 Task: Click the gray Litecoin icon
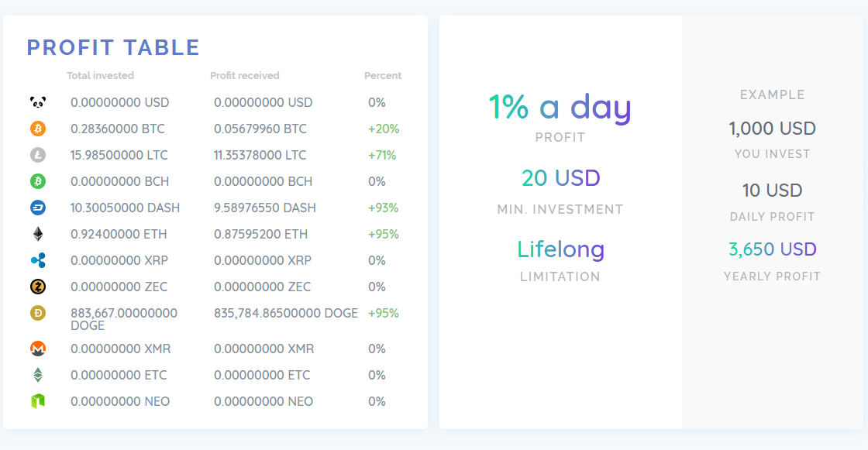38,155
